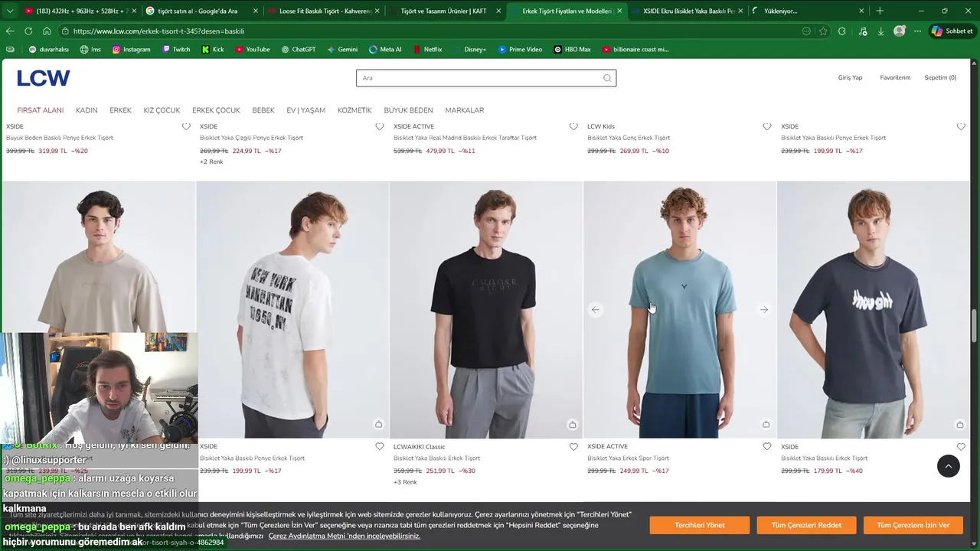The image size is (980, 551).
Task: Switch to the XSIDE Ekru Bisiklet Yaka tab
Action: 685,11
